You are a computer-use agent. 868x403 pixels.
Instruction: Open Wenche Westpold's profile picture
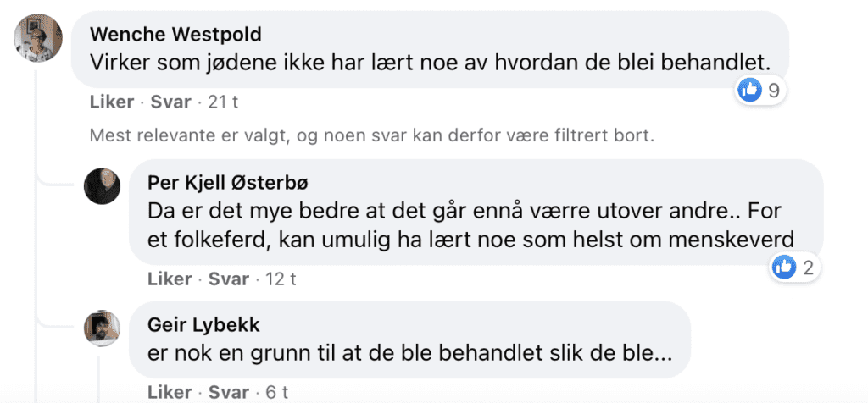click(37, 37)
